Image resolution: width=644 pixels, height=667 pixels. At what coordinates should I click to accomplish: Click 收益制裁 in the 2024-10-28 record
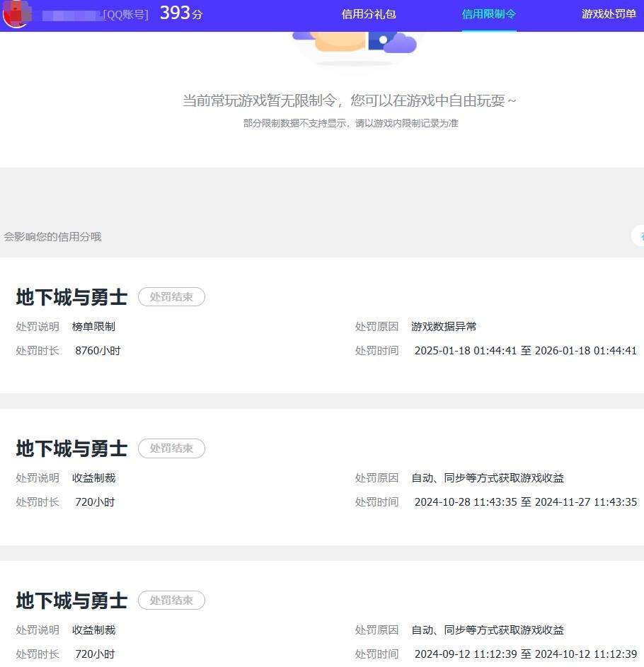tap(93, 478)
